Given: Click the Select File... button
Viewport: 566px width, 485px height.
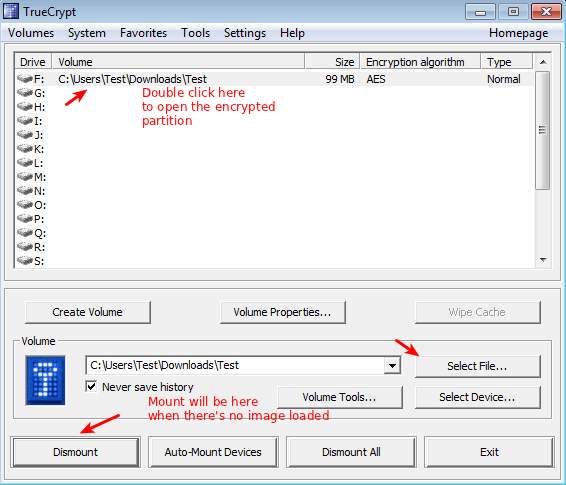Looking at the screenshot, I should pos(478,366).
